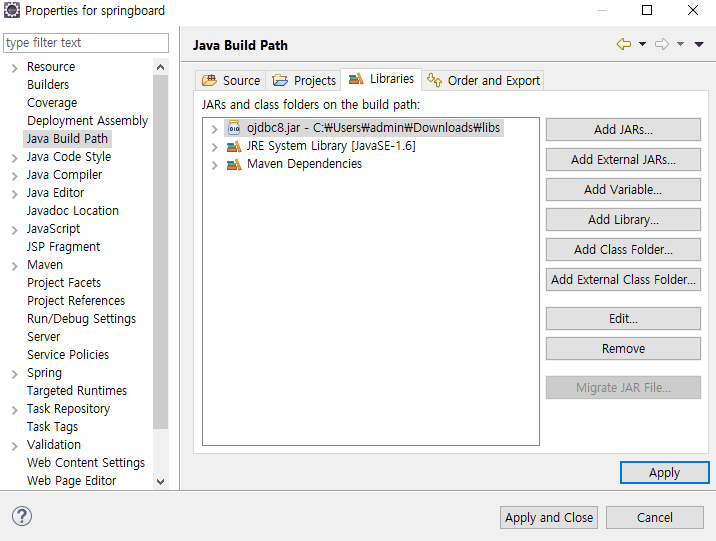Open Web Page Editor settings
716x541 pixels.
(72, 481)
